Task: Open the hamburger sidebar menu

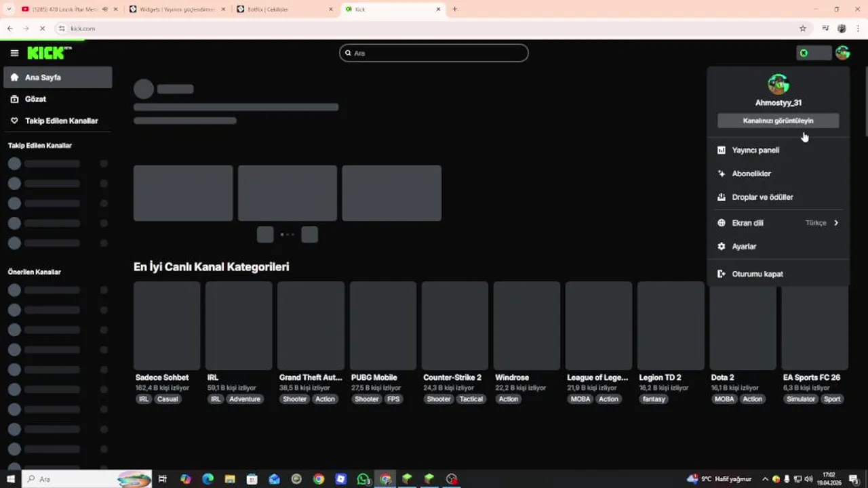Action: (x=14, y=53)
